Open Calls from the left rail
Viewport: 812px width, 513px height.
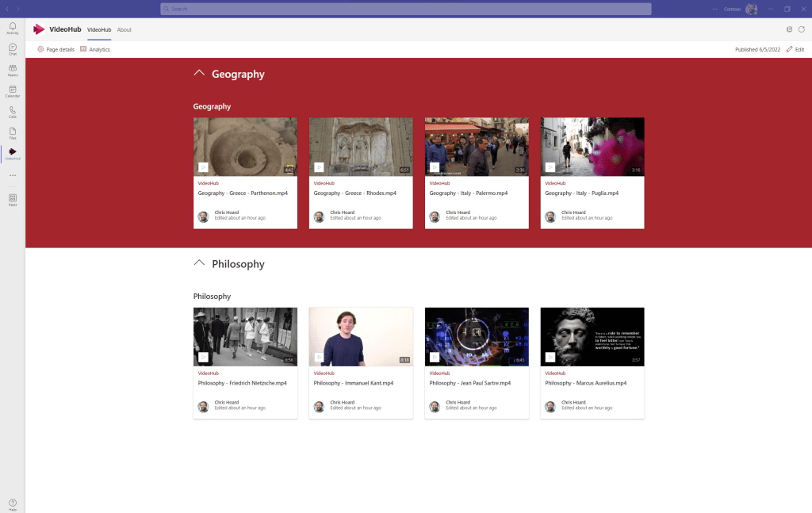13,112
